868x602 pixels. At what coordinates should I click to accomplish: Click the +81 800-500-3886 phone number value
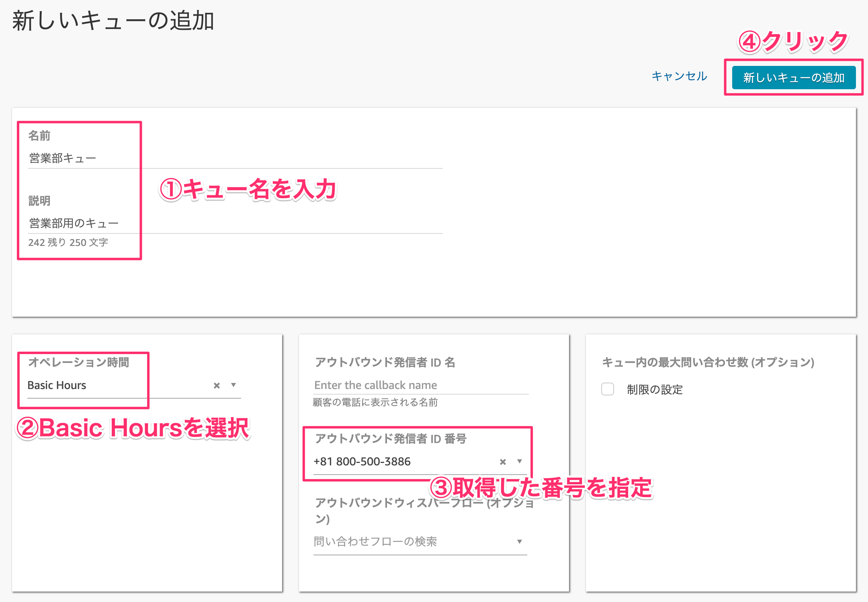pyautogui.click(x=362, y=461)
